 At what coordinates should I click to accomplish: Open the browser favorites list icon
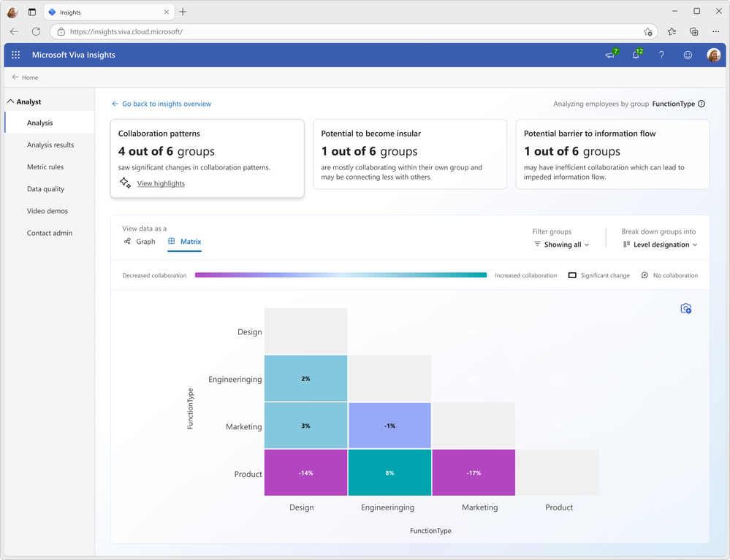coord(672,31)
